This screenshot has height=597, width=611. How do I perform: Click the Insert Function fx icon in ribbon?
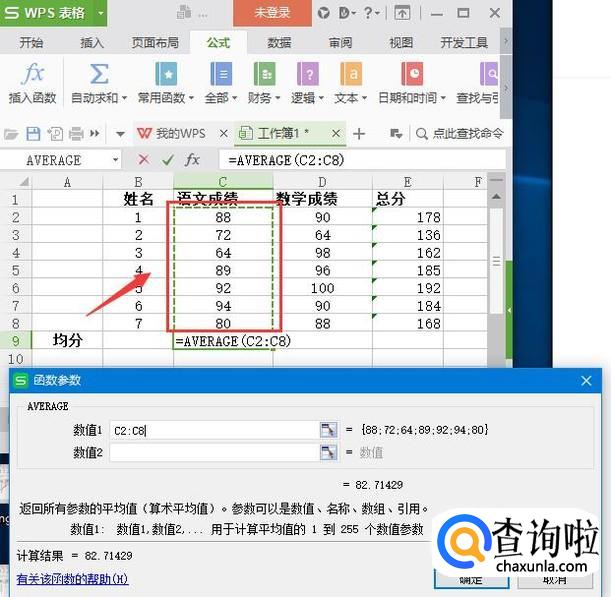[x=33, y=74]
